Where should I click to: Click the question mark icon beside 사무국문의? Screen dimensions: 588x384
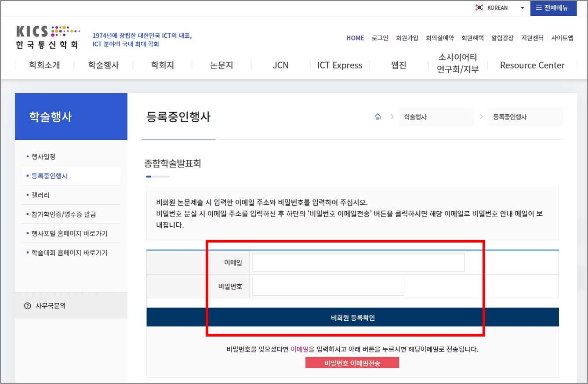coord(28,306)
